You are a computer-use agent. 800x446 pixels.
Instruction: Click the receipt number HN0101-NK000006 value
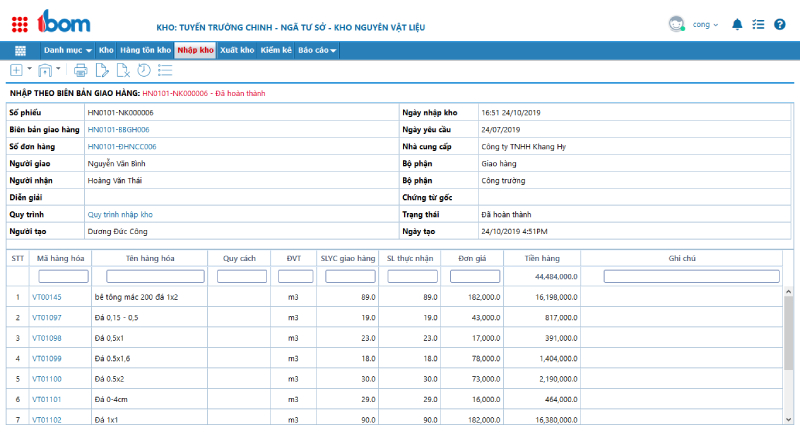pyautogui.click(x=120, y=113)
